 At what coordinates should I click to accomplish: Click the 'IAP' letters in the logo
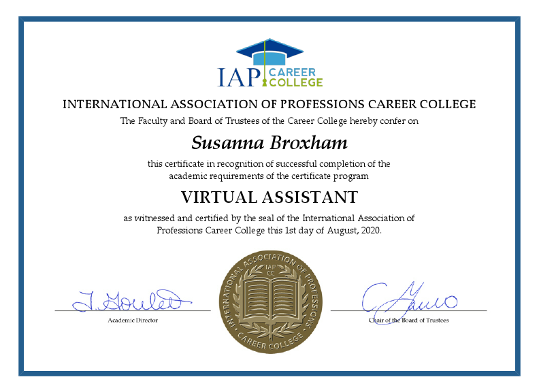[x=239, y=77]
